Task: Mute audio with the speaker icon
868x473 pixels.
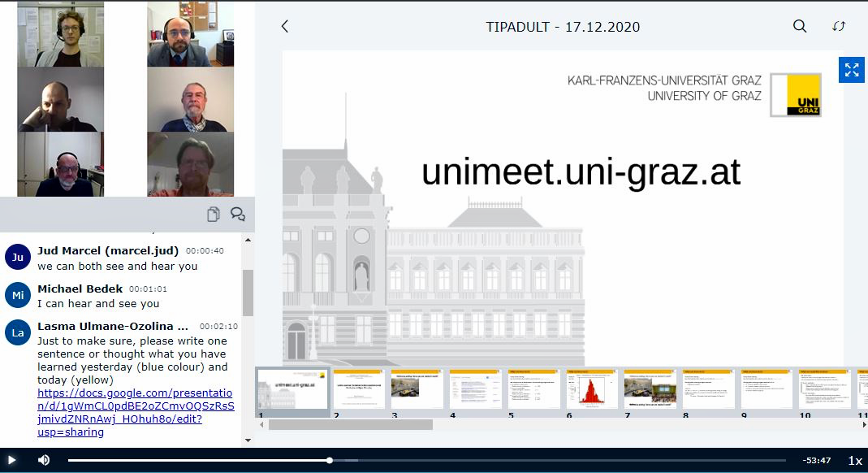Action: pos(44,460)
